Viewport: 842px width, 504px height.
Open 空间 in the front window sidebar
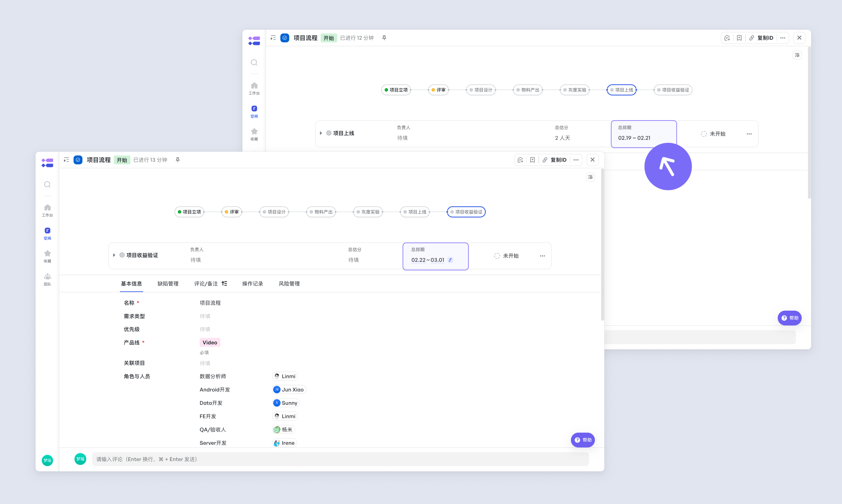pyautogui.click(x=47, y=234)
